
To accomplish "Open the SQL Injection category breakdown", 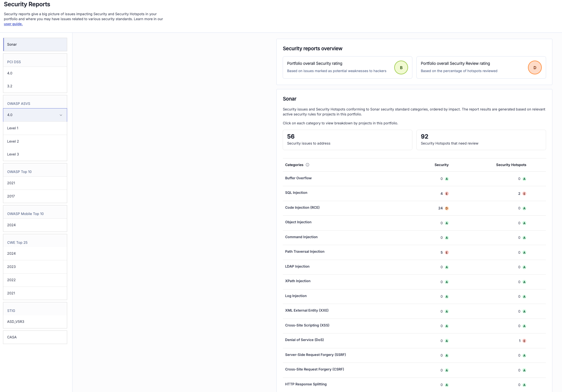I will point(296,193).
